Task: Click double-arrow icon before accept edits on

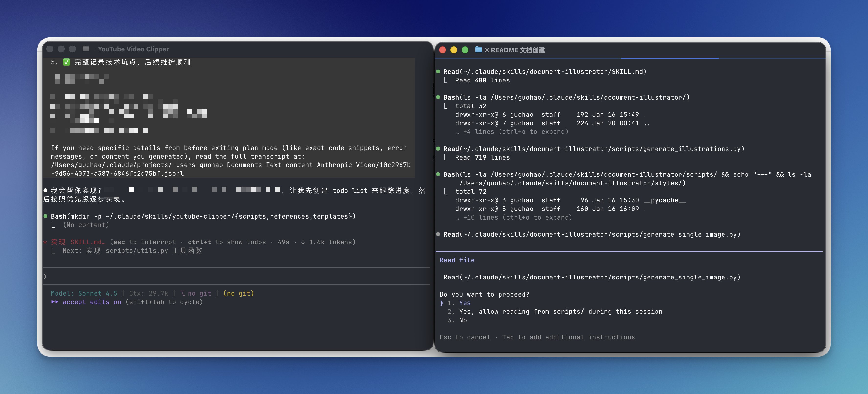Action: click(x=55, y=302)
